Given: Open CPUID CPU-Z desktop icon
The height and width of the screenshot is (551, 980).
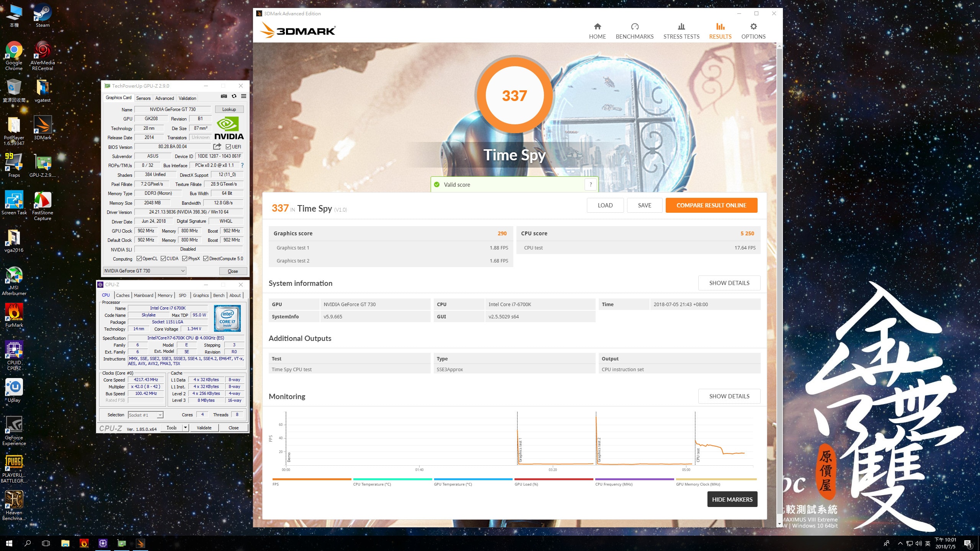Looking at the screenshot, I should (14, 356).
